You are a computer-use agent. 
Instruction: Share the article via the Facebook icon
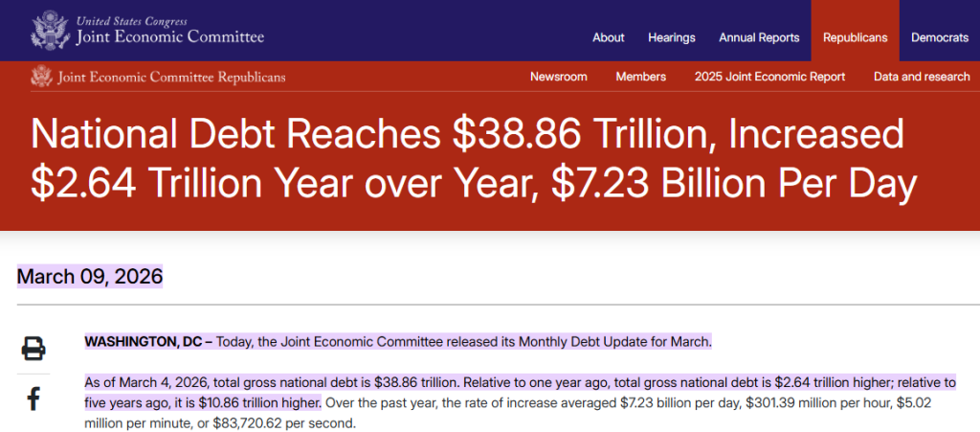pyautogui.click(x=33, y=398)
